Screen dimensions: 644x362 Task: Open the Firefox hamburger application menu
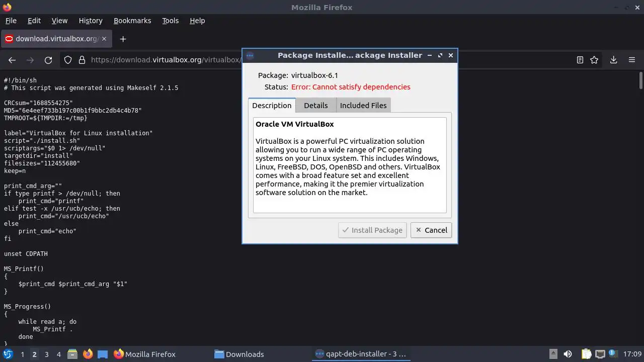[632, 60]
